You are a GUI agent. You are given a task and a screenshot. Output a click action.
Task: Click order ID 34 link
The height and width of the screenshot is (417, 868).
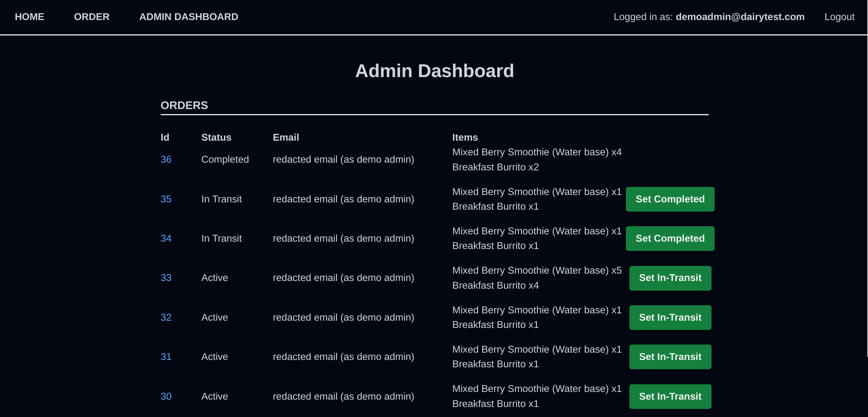(x=166, y=238)
